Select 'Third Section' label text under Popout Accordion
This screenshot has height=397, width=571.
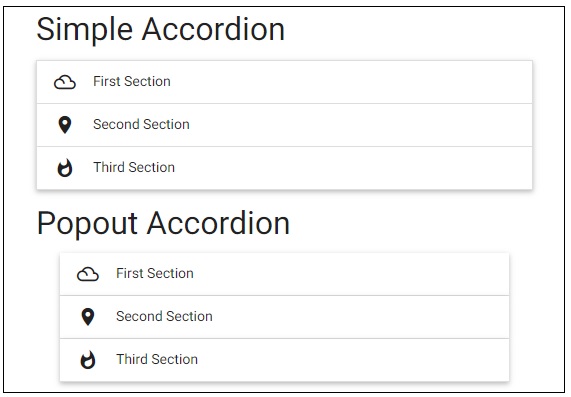coord(157,359)
